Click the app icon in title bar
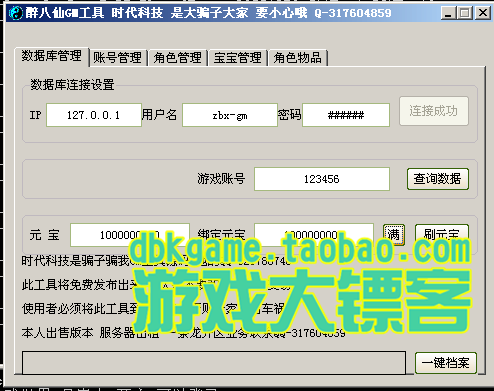This screenshot has height=391, width=494. [x=15, y=13]
